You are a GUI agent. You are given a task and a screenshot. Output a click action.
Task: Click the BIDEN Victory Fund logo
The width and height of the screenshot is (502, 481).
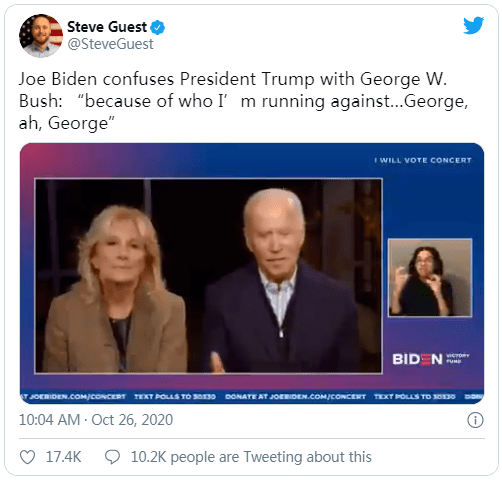[431, 359]
